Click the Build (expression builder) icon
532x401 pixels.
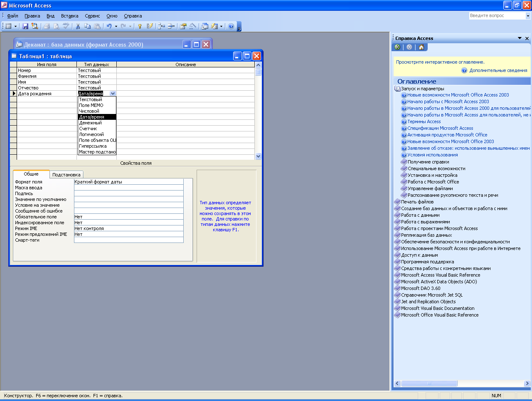(193, 26)
